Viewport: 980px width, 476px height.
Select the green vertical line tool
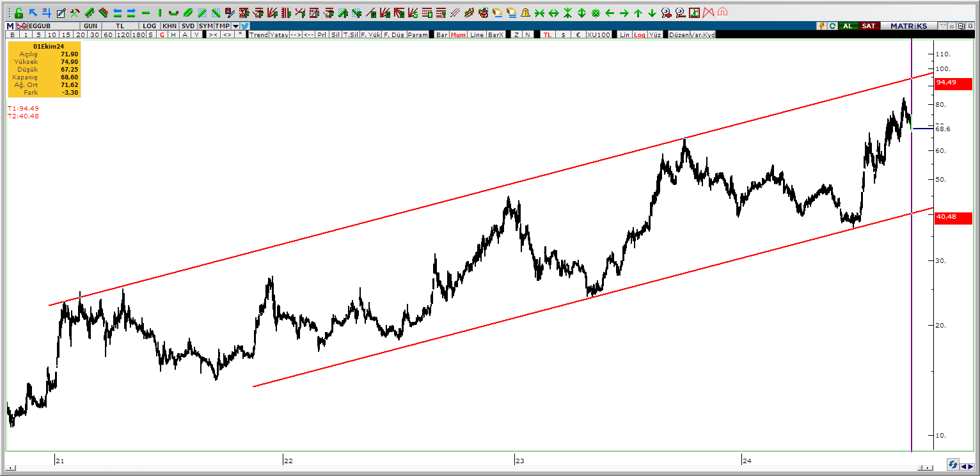(159, 13)
